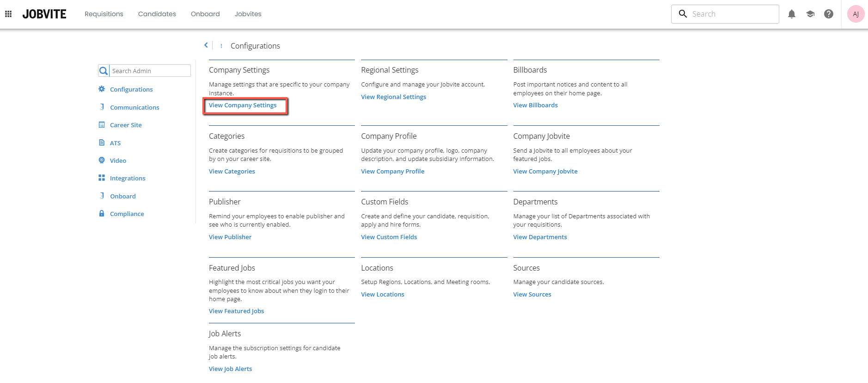Click the JOBVITE logo
The image size is (868, 383).
click(x=44, y=14)
